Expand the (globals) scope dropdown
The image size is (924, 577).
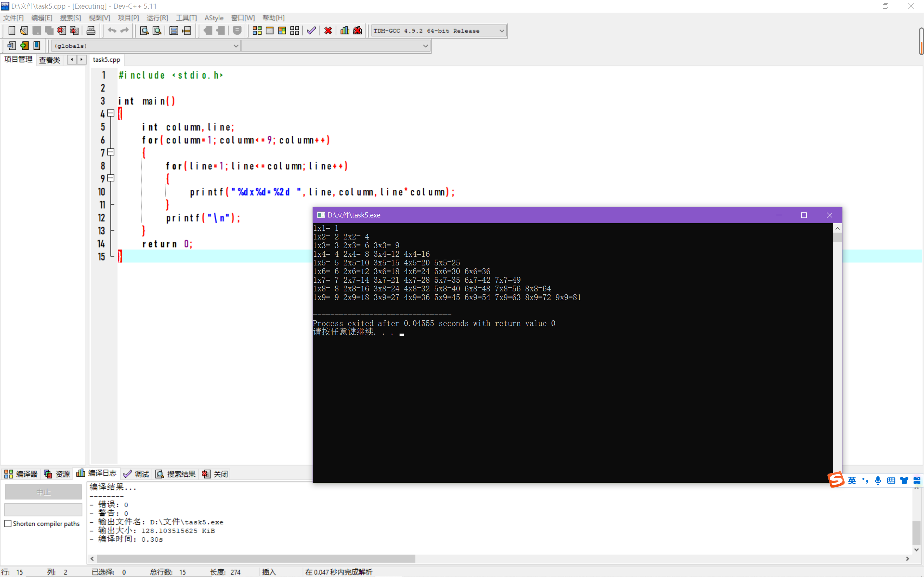click(x=236, y=46)
